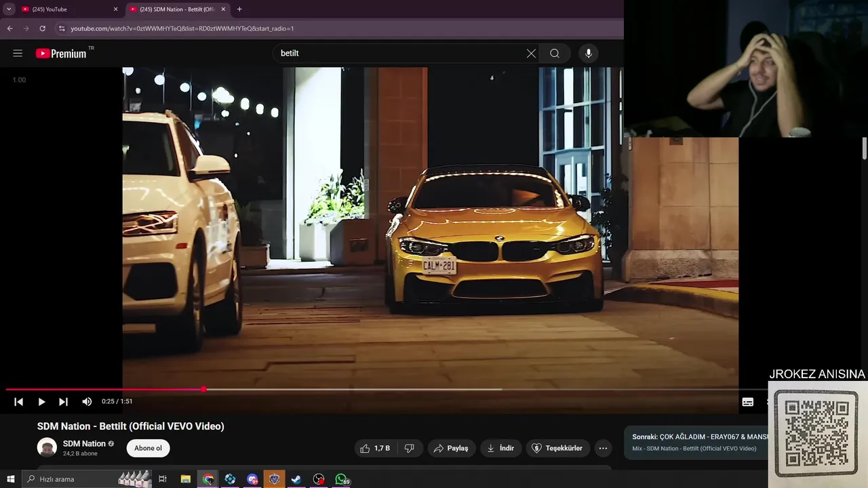Open Discord from the taskbar
Image resolution: width=868 pixels, height=488 pixels.
tap(253, 479)
